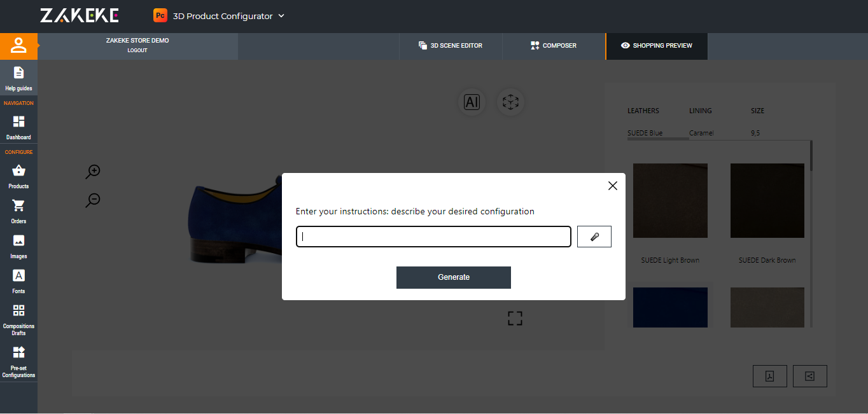Click the orange Pc product icon

coord(160,16)
